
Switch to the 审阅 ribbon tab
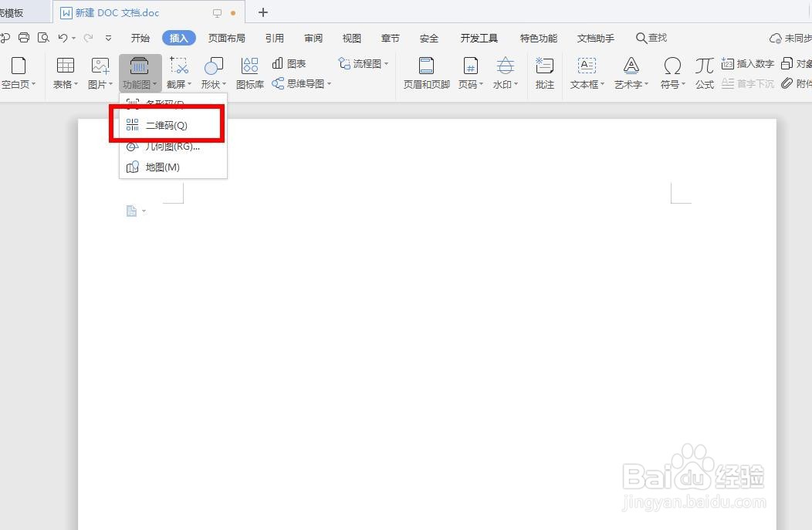(313, 38)
